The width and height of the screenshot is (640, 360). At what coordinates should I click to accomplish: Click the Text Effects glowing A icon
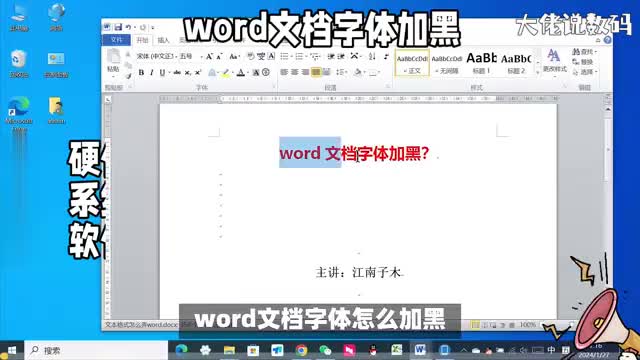pos(212,73)
